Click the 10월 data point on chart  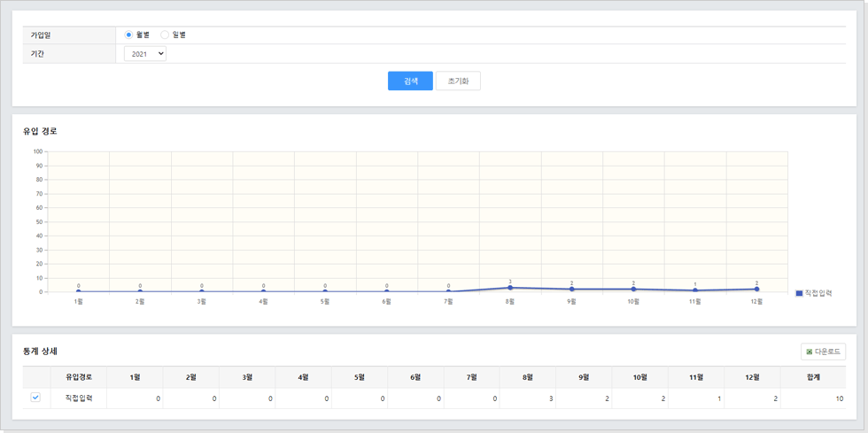click(633, 289)
